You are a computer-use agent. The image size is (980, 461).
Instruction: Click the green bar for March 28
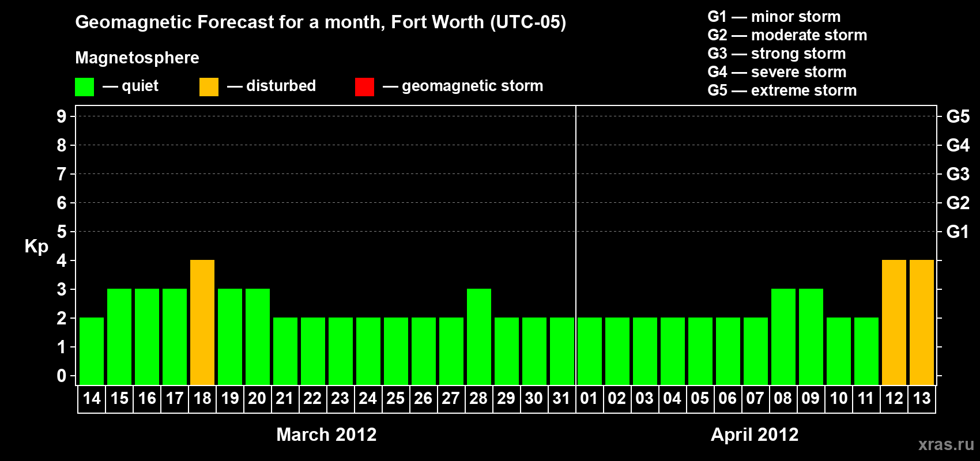(479, 337)
